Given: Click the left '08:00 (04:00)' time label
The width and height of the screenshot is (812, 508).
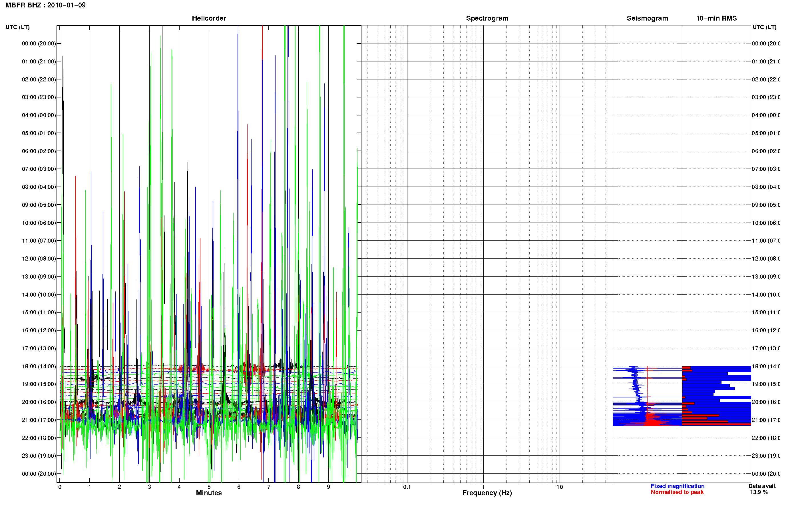Looking at the screenshot, I should (39, 187).
